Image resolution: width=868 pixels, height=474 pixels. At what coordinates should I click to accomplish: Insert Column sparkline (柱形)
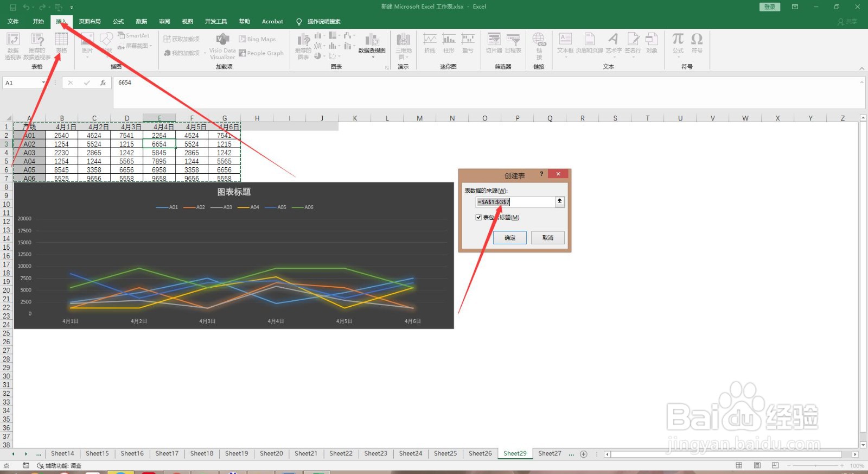[x=449, y=43]
